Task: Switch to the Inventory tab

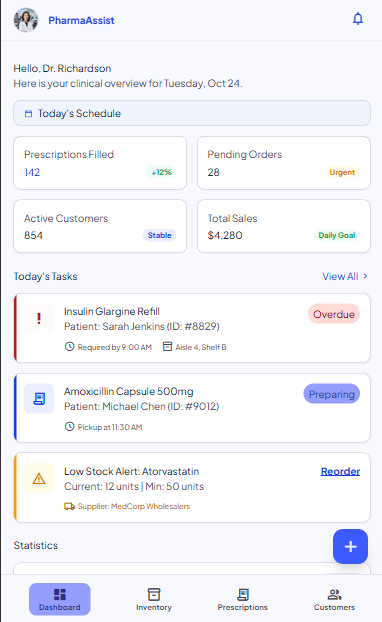Action: coord(154,599)
